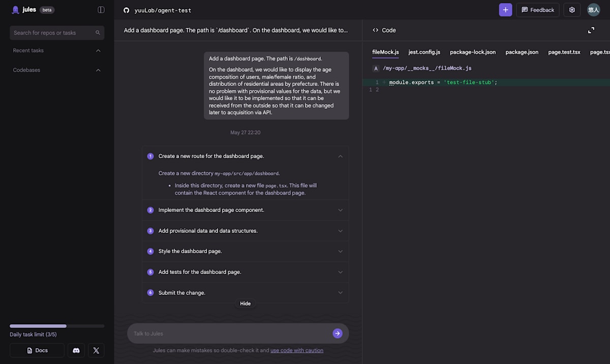This screenshot has width=610, height=364.
Task: Click step 1 number badge
Action: click(150, 156)
